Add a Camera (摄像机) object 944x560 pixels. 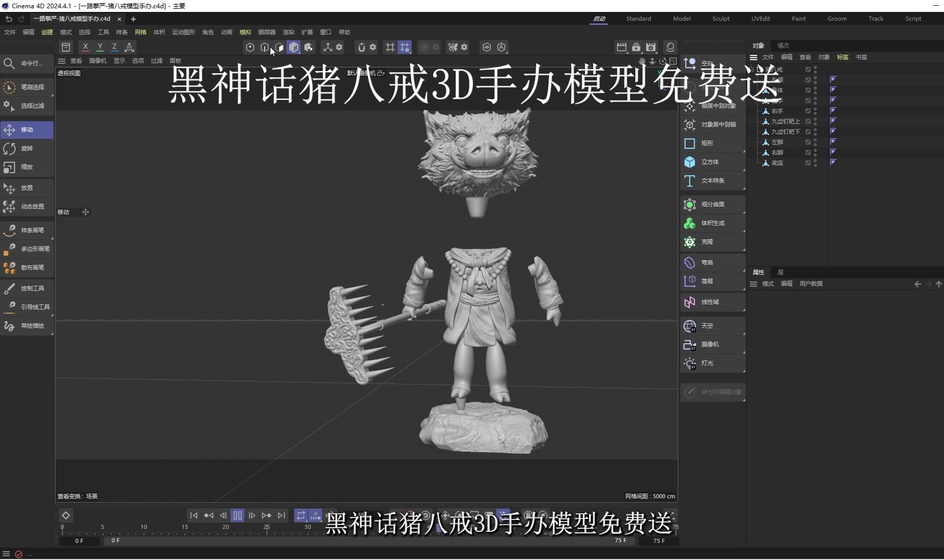(713, 344)
